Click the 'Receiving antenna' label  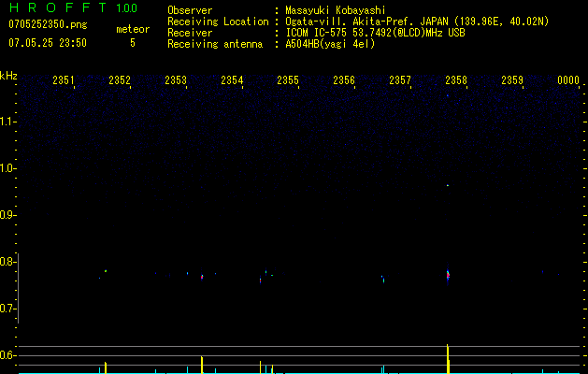pos(215,44)
